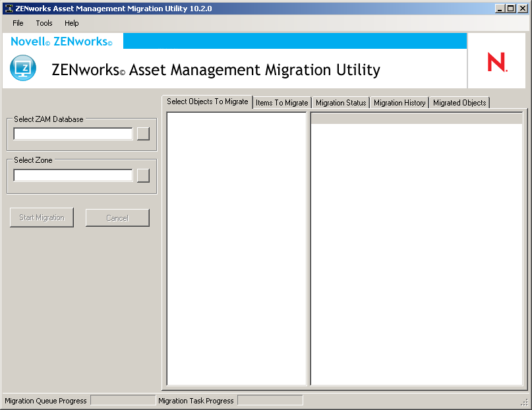Click the Start Migration button
532x410 pixels.
pyautogui.click(x=42, y=218)
